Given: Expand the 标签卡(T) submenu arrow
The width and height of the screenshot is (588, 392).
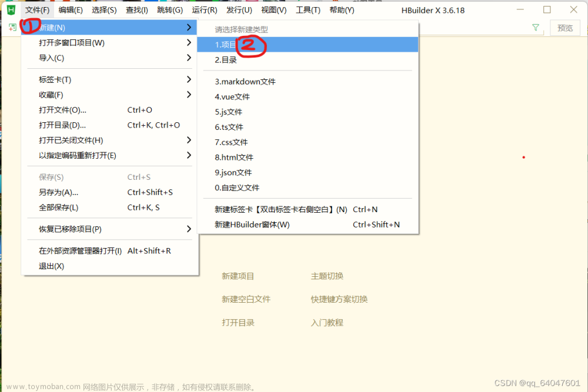Looking at the screenshot, I should click(189, 79).
